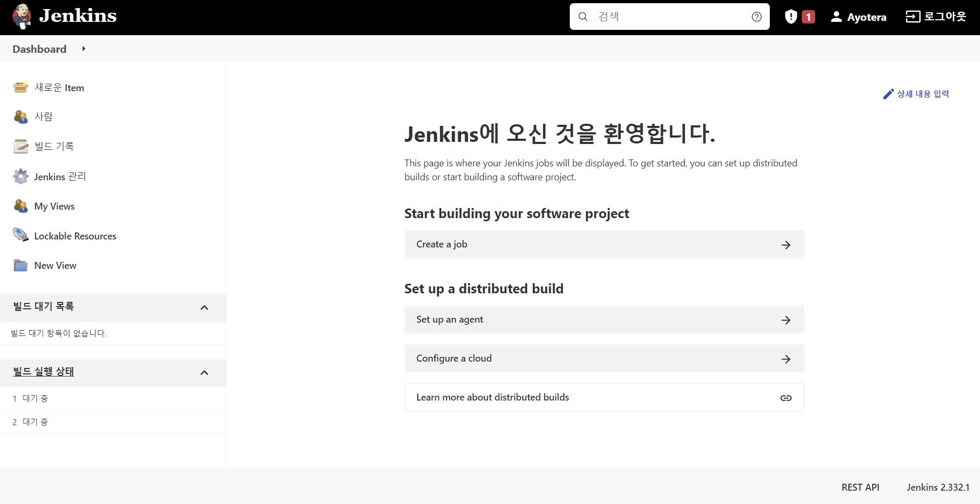Click the New View folder icon
Viewport: 980px width, 504px height.
(x=20, y=265)
